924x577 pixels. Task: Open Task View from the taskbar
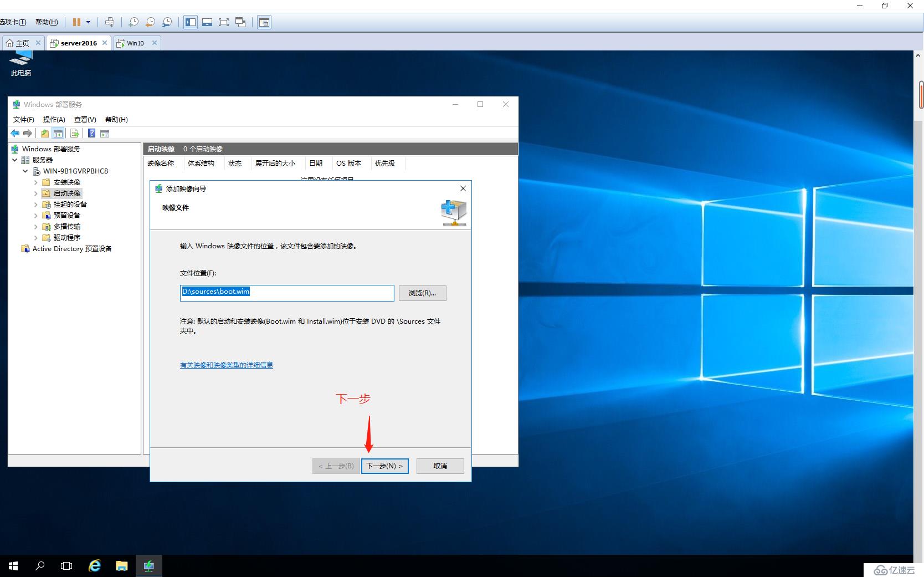pyautogui.click(x=66, y=566)
